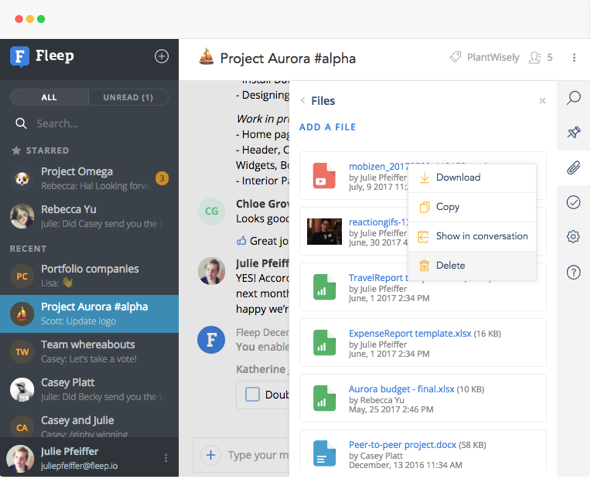Click the sailboat conversation icon in header

pyautogui.click(x=206, y=57)
